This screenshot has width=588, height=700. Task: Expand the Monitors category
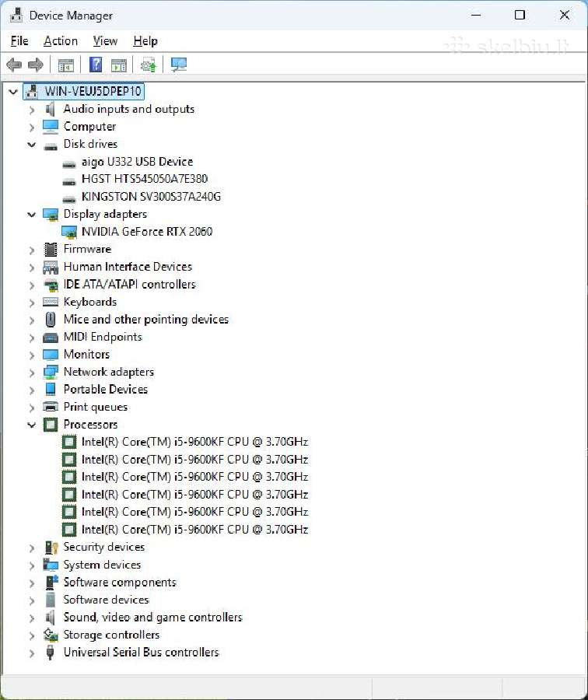click(32, 355)
